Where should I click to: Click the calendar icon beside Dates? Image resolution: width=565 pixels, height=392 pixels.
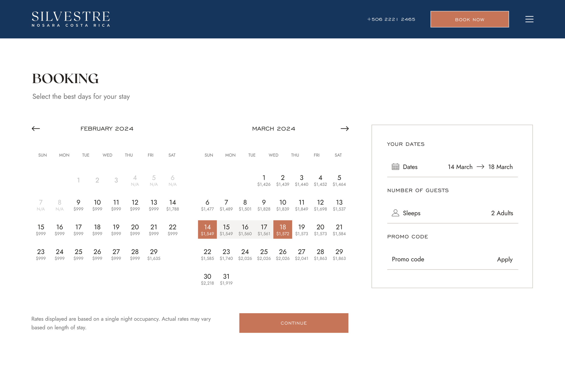click(395, 167)
